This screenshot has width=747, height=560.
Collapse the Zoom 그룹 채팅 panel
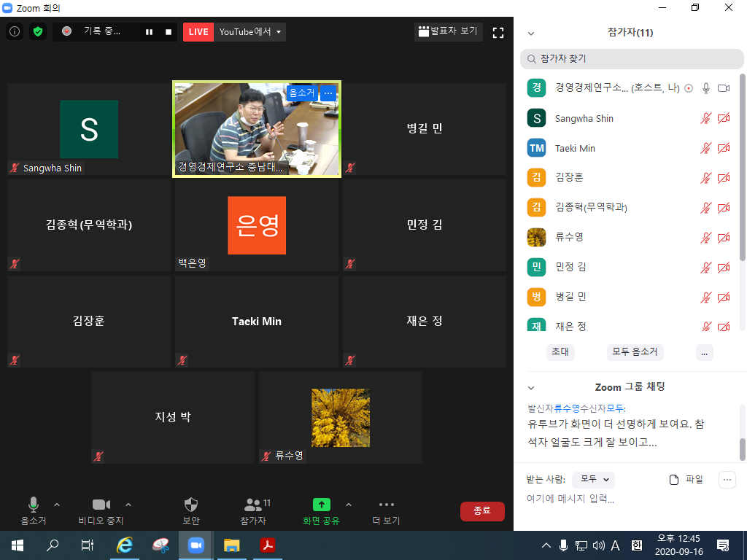coord(531,387)
